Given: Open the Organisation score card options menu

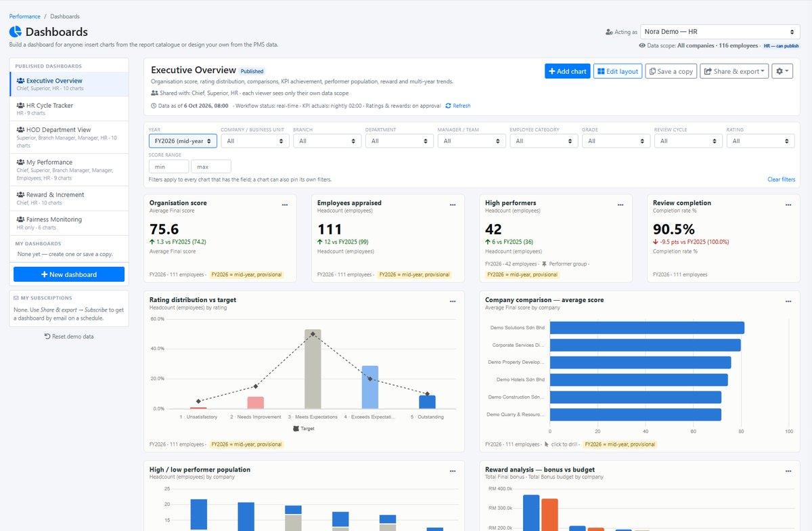Looking at the screenshot, I should click(284, 205).
